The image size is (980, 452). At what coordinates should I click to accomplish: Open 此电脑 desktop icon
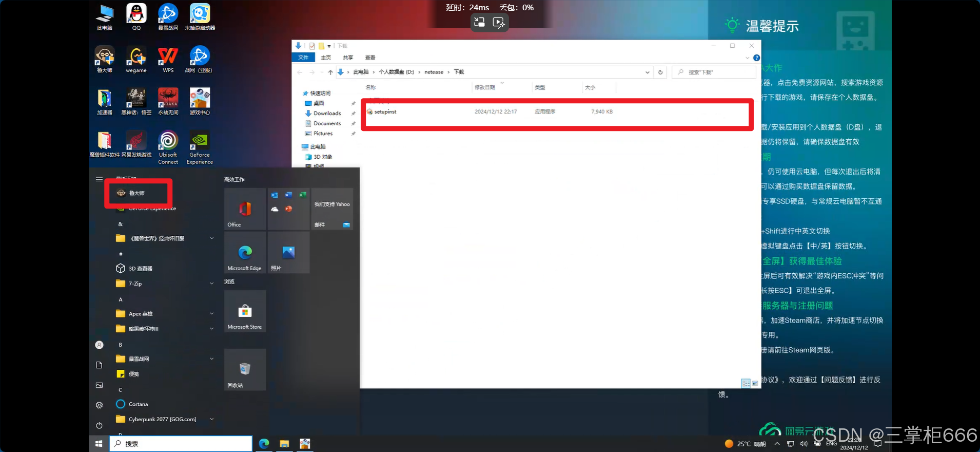pos(105,17)
